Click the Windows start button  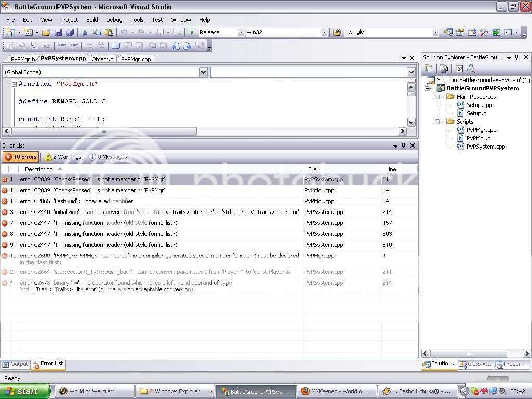[25, 391]
